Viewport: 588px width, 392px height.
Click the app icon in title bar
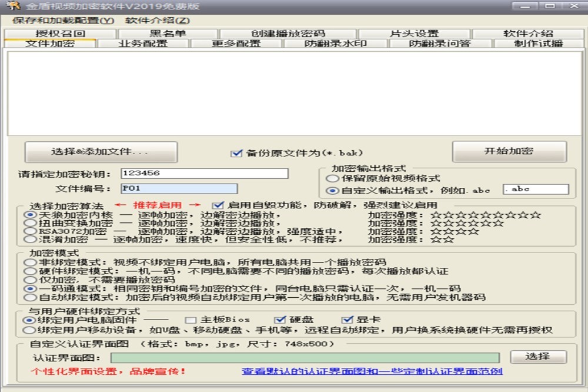(9, 6)
